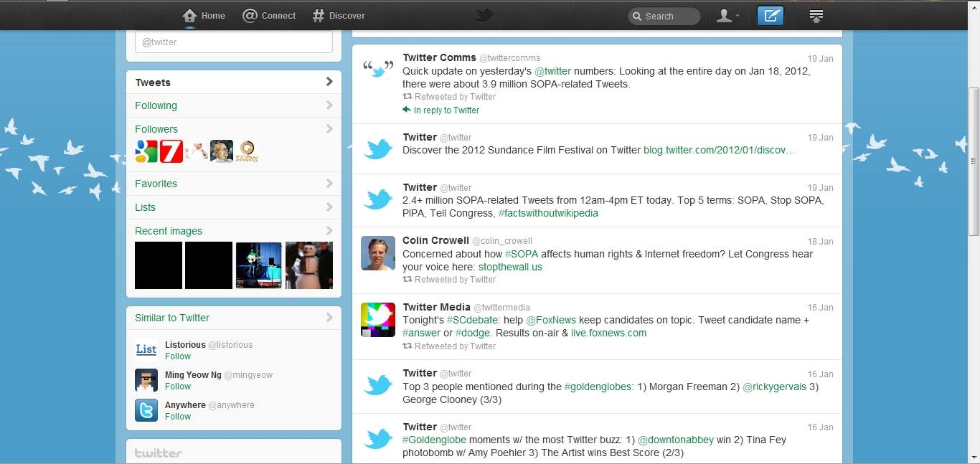Click the green reply arrow icon
Image resolution: width=980 pixels, height=464 pixels.
click(407, 110)
